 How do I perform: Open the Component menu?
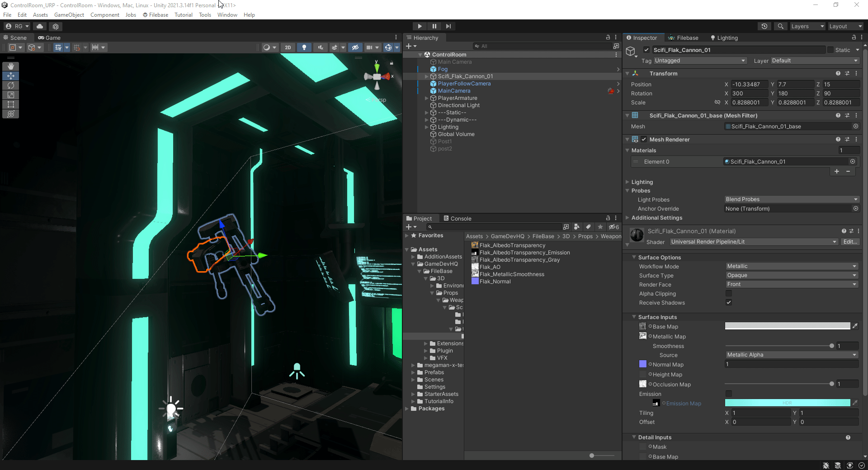coord(105,15)
